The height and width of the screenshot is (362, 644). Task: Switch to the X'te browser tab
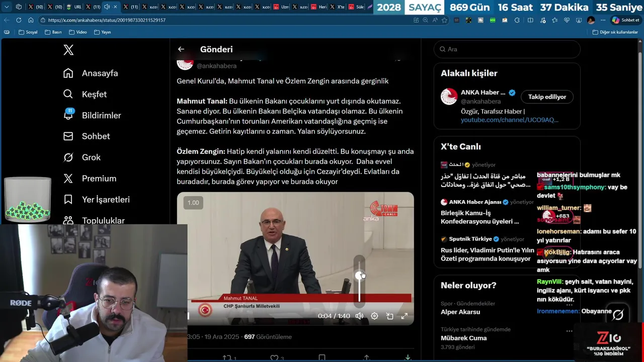pos(337,7)
